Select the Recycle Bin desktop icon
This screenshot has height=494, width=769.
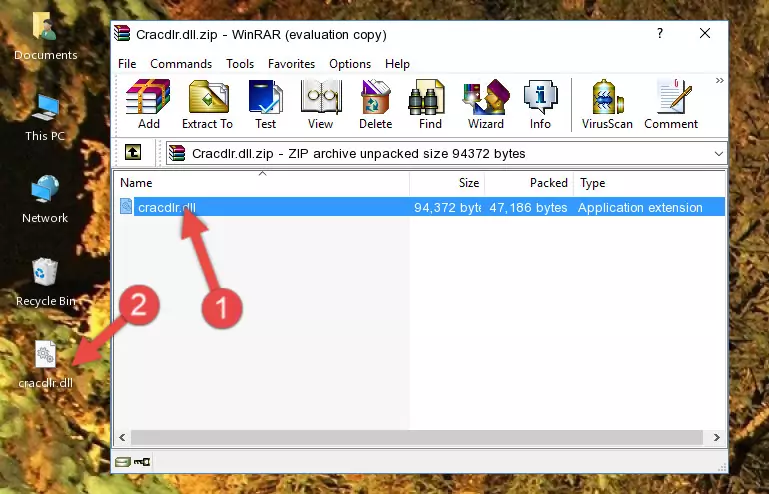tap(46, 282)
